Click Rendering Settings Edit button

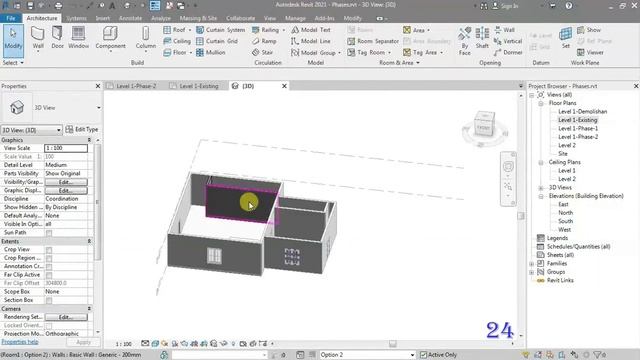tap(66, 317)
